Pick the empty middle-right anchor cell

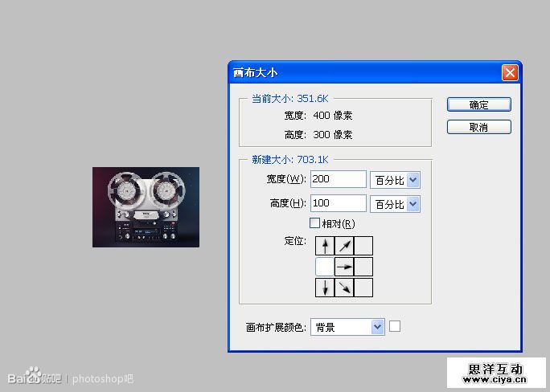(363, 267)
